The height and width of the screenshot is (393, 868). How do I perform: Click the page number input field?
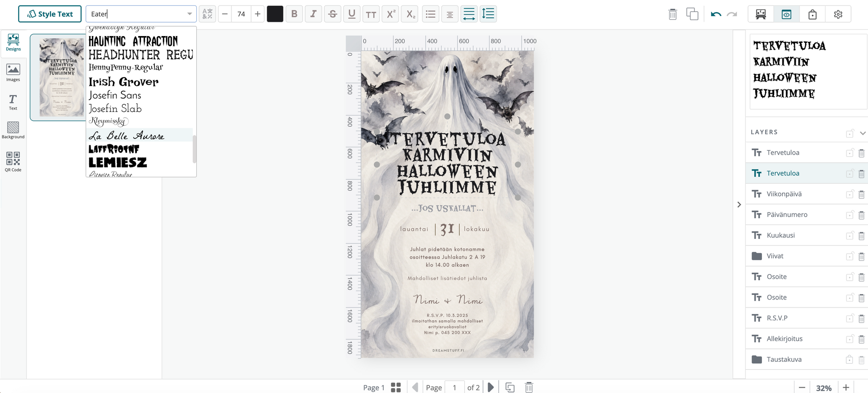coord(455,387)
